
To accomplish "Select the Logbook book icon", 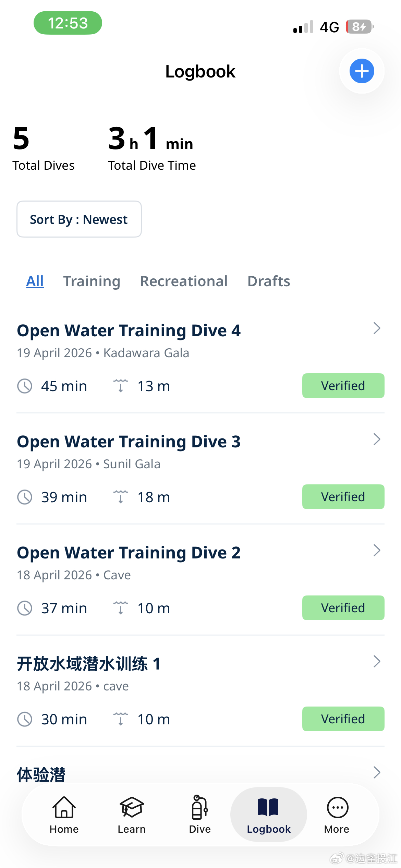I will pos(268,807).
